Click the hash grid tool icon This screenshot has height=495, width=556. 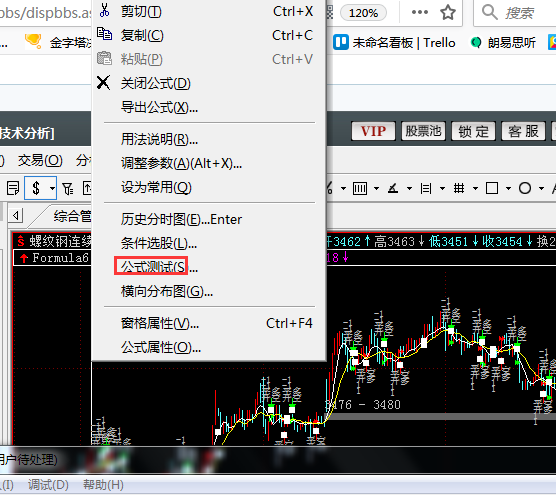(459, 188)
